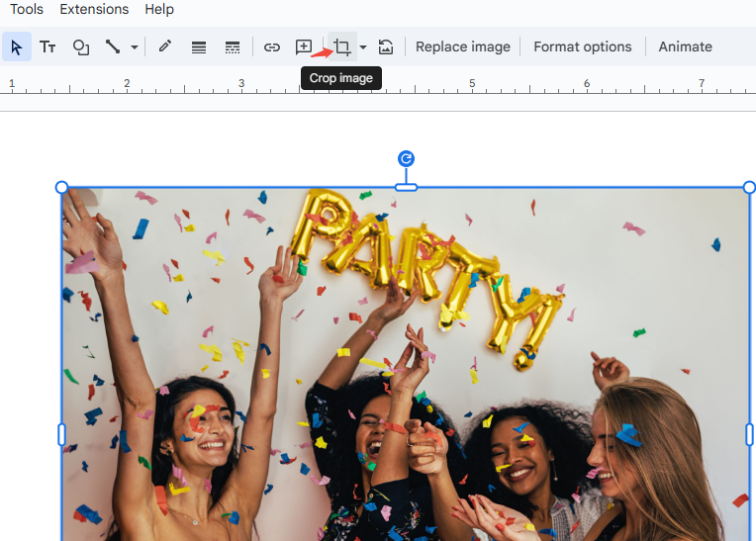The height and width of the screenshot is (541, 756).
Task: Click the border color pencil icon
Action: (x=165, y=46)
